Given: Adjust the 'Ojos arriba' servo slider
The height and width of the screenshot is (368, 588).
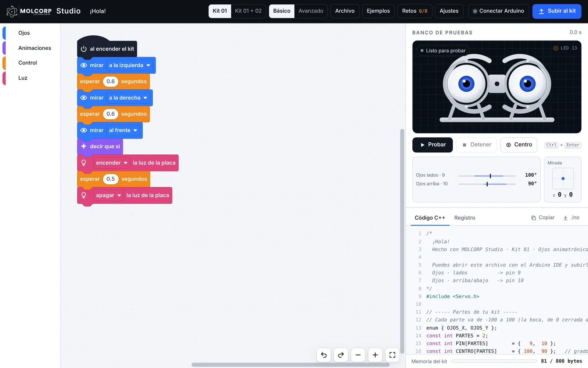Looking at the screenshot, I should pos(487,184).
